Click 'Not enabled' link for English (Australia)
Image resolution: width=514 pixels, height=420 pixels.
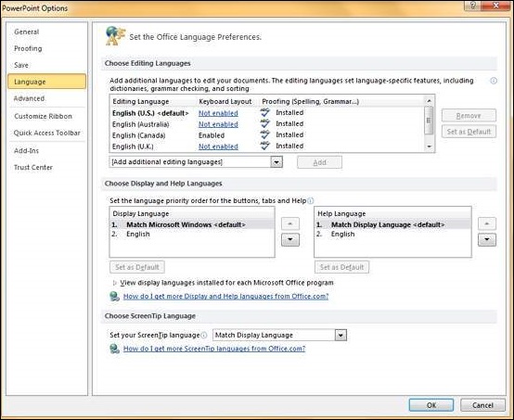point(218,124)
